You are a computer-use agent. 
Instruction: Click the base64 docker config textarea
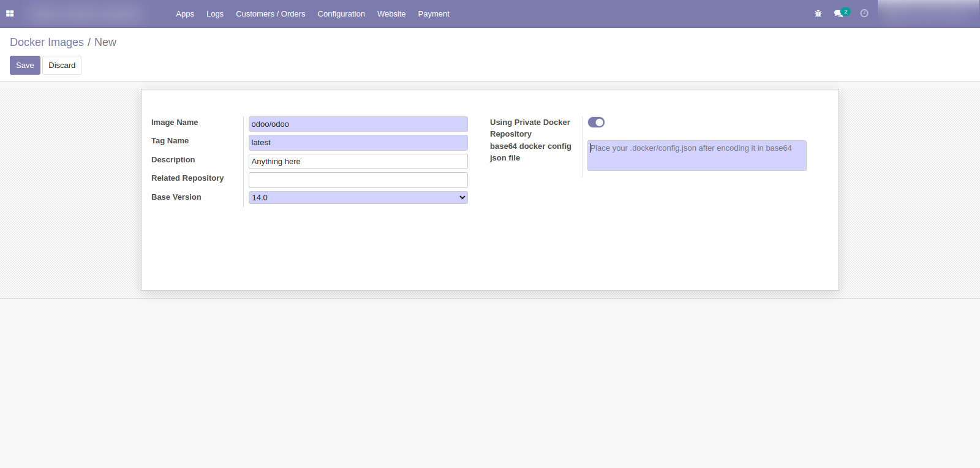point(696,156)
